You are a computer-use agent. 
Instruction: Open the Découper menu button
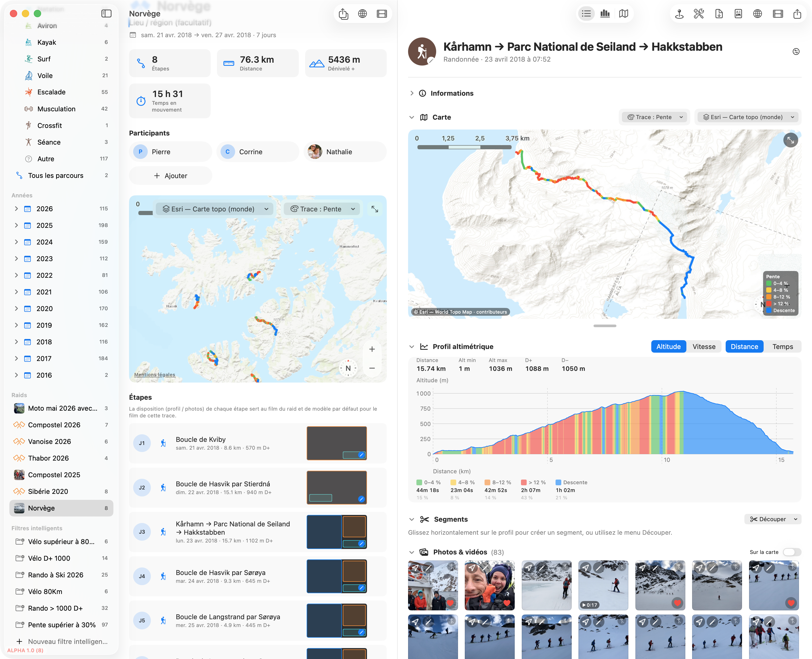(773, 519)
